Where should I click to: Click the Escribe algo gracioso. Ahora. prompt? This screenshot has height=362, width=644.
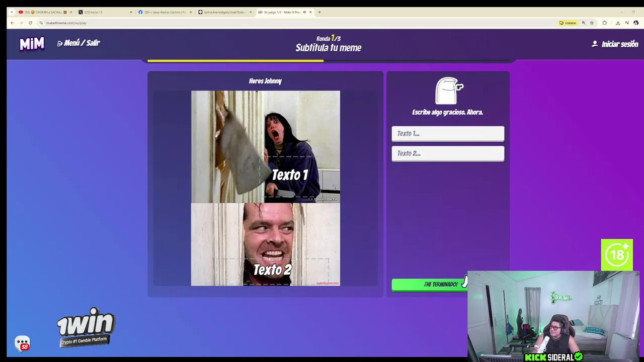(447, 112)
